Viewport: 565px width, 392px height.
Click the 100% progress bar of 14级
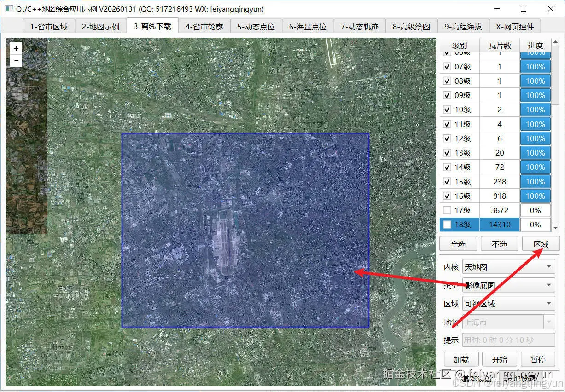pos(536,167)
